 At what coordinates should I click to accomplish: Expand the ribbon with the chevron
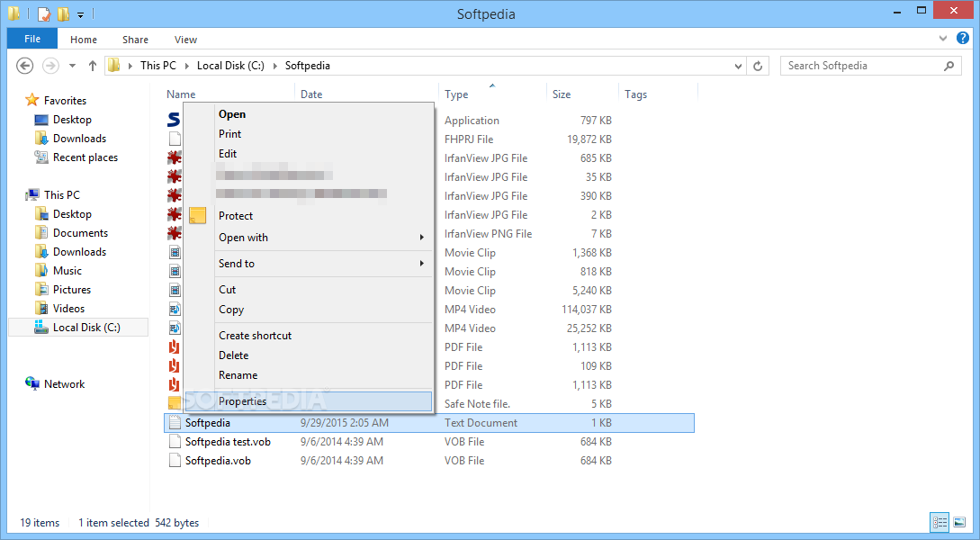click(x=943, y=39)
